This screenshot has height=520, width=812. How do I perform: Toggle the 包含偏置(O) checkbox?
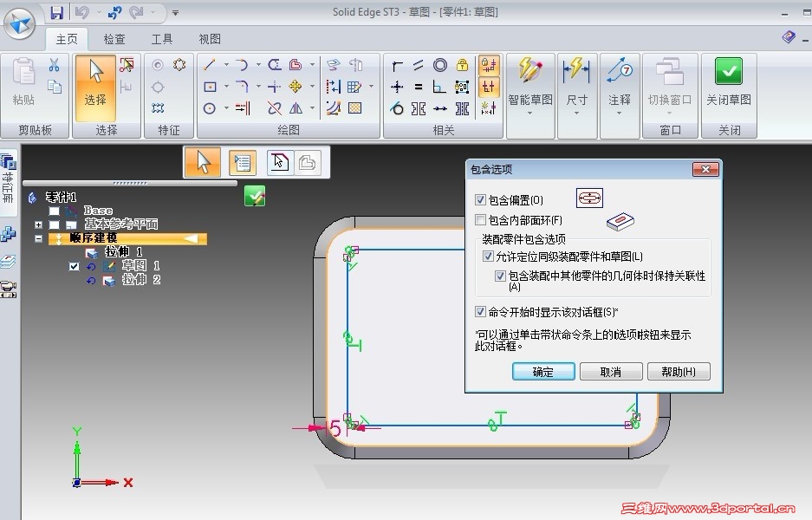[x=480, y=200]
